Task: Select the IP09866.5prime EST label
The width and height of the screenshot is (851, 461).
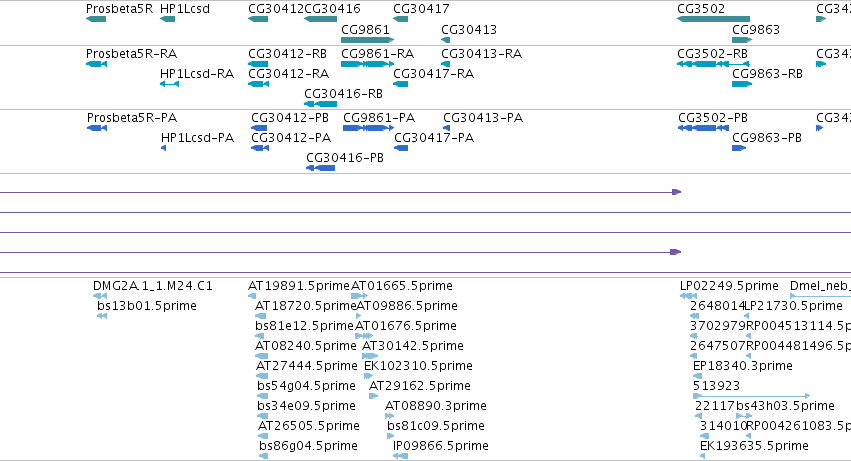Action: pos(441,446)
